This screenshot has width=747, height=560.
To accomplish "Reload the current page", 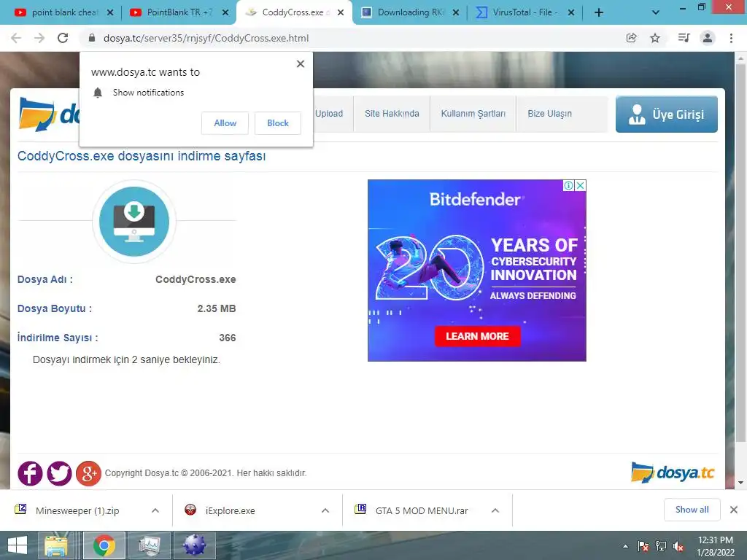I will (63, 38).
